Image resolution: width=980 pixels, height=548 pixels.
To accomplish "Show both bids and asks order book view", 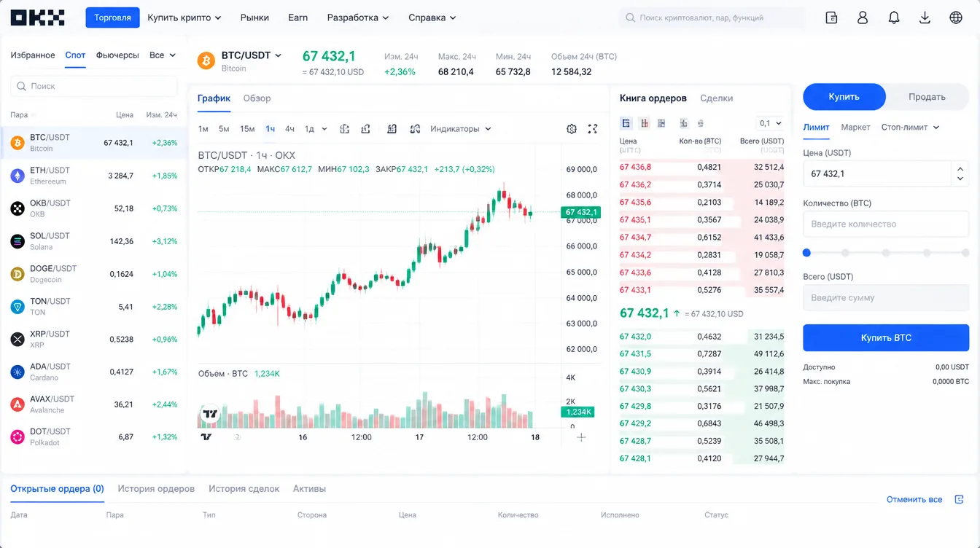I will click(x=626, y=123).
